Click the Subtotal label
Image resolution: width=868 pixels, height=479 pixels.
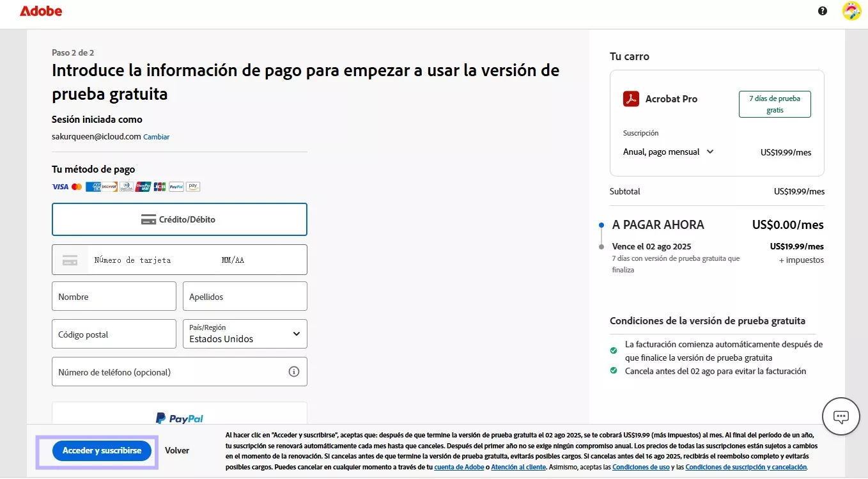[x=625, y=191]
